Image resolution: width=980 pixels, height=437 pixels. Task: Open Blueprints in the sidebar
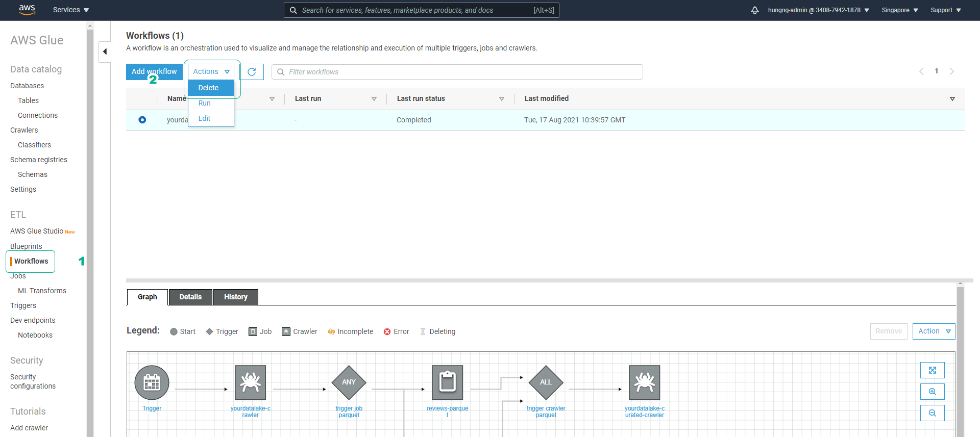[26, 246]
